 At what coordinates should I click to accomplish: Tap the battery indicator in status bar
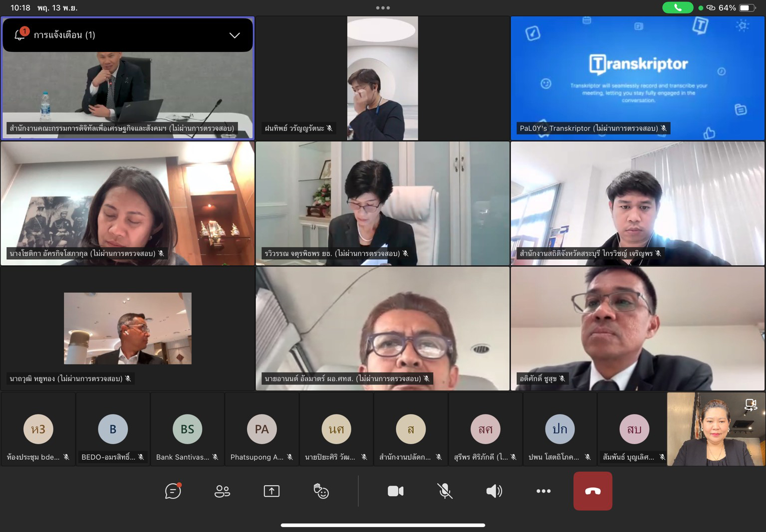[747, 7]
